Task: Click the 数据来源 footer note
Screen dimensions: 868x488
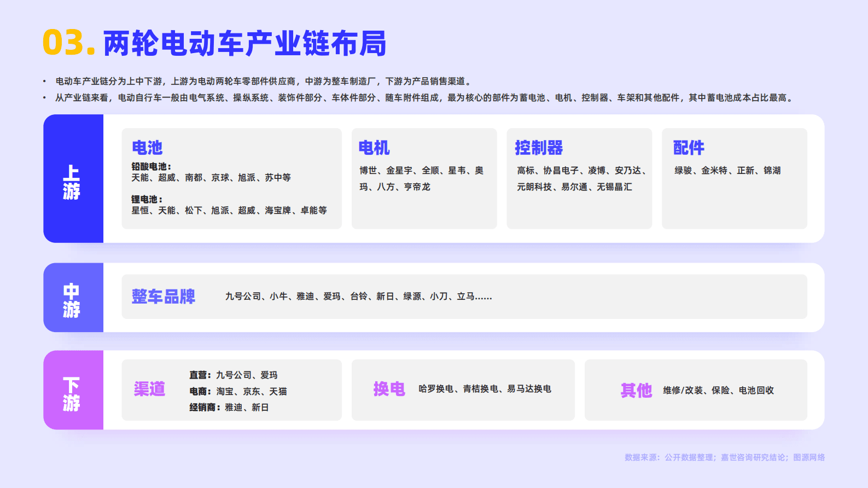Action: point(725,457)
